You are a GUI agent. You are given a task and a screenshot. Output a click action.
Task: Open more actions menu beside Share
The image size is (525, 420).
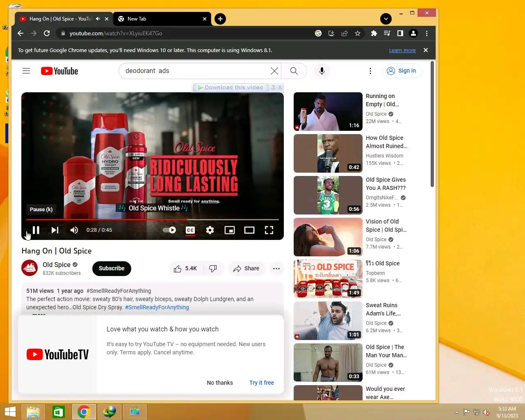point(276,269)
